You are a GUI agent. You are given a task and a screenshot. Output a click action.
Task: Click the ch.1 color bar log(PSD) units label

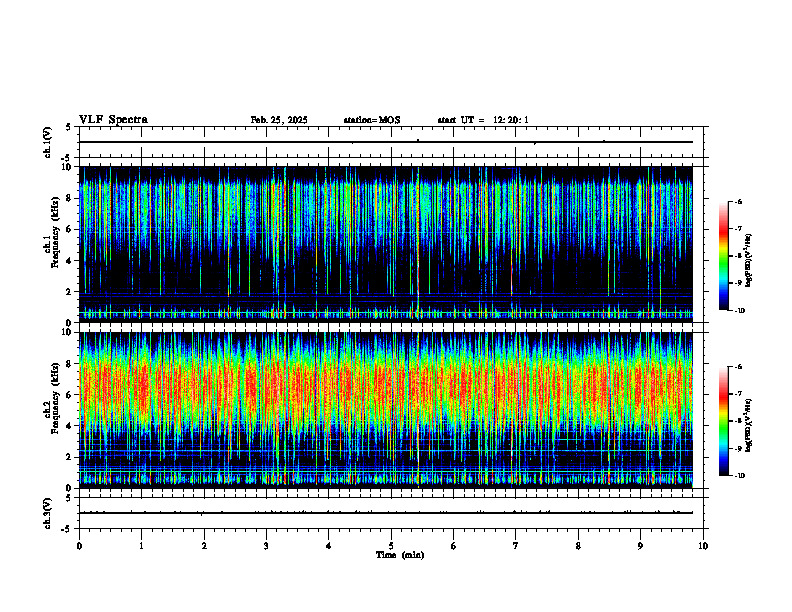tap(749, 261)
